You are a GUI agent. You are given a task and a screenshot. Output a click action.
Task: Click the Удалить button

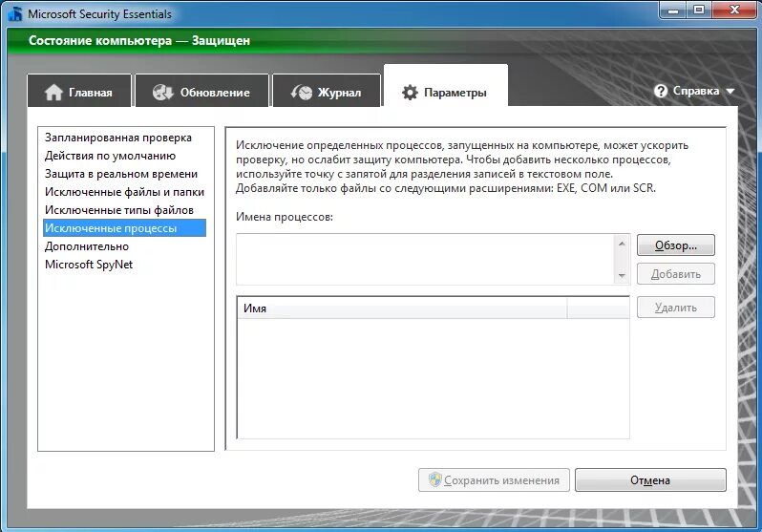pyautogui.click(x=675, y=308)
